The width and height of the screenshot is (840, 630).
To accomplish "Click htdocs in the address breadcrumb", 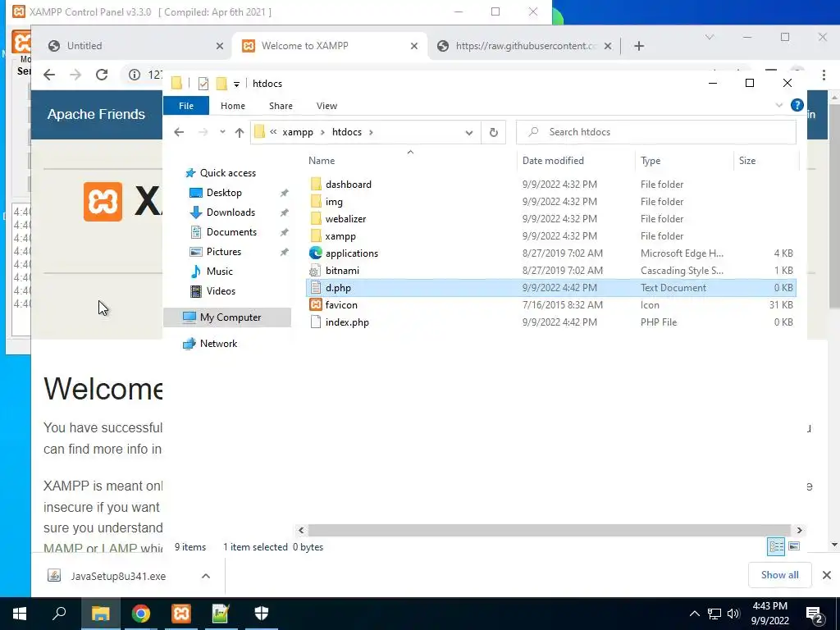I will coord(347,132).
